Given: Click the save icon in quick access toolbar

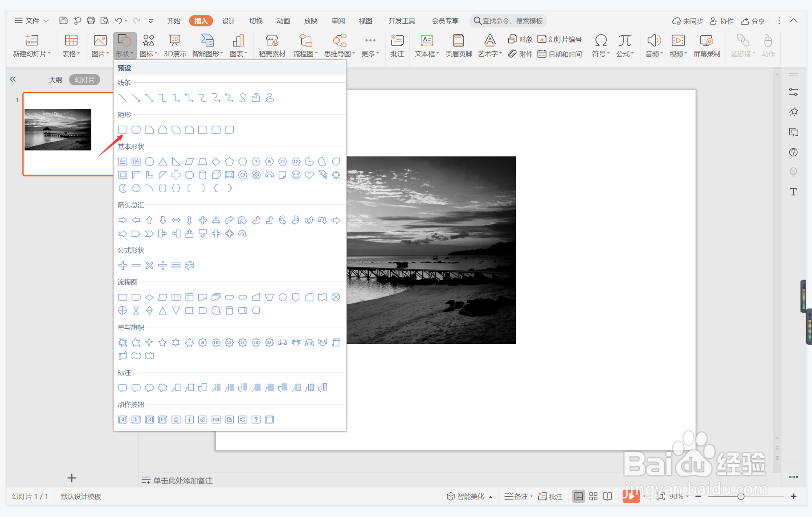Looking at the screenshot, I should [63, 21].
